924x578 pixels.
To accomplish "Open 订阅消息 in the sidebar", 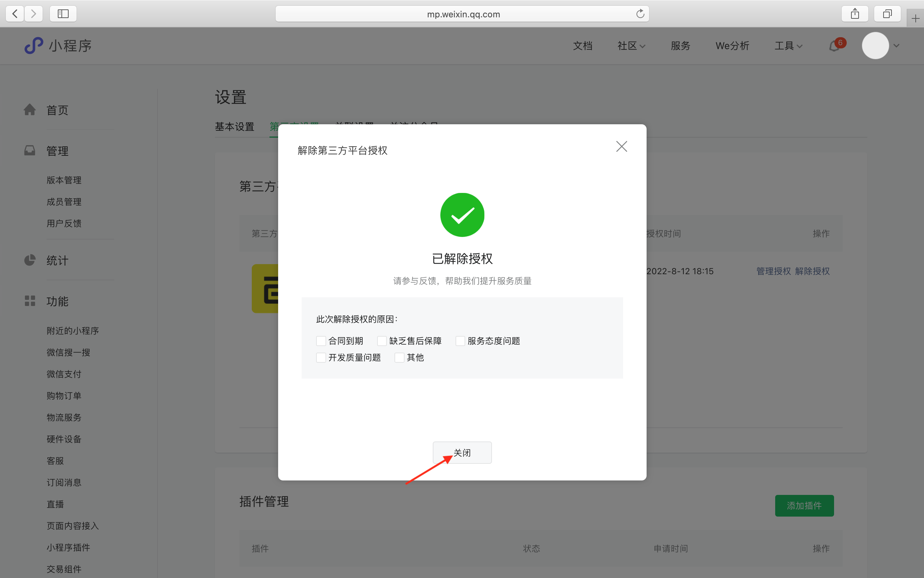I will [64, 482].
